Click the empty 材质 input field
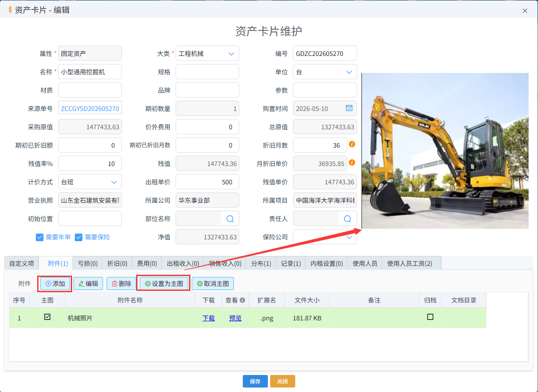This screenshot has height=392, width=538. coord(90,90)
